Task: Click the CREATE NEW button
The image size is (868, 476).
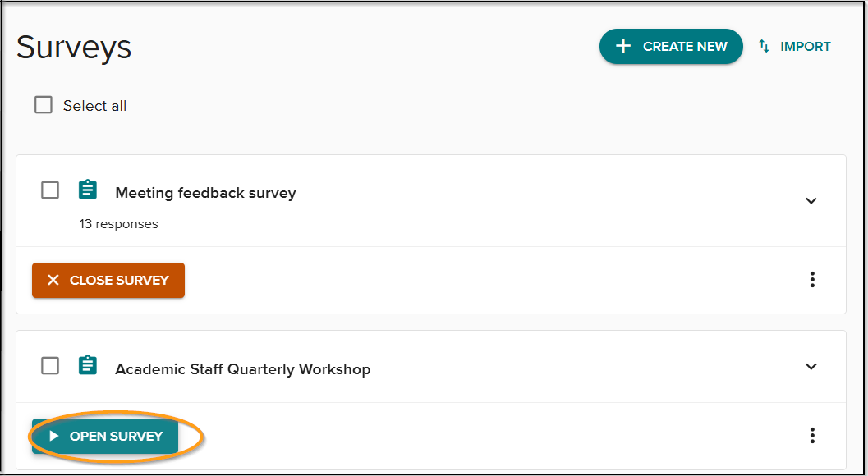Action: [671, 46]
